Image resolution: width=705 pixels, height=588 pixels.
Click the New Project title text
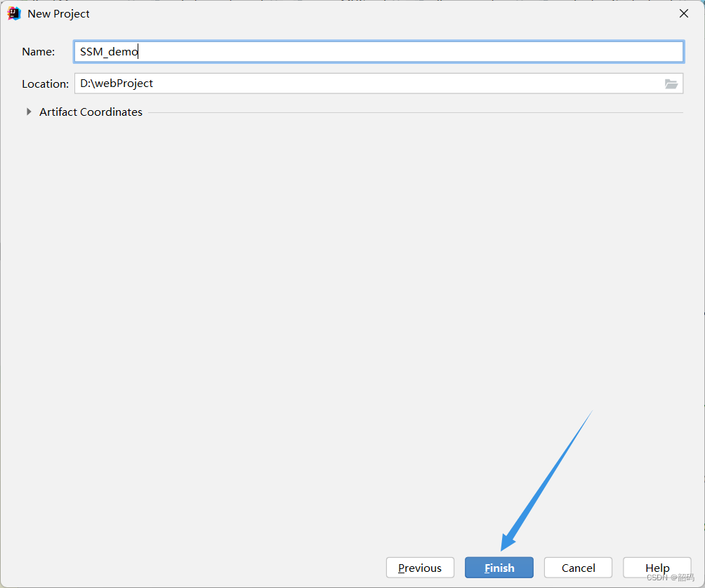pyautogui.click(x=58, y=14)
